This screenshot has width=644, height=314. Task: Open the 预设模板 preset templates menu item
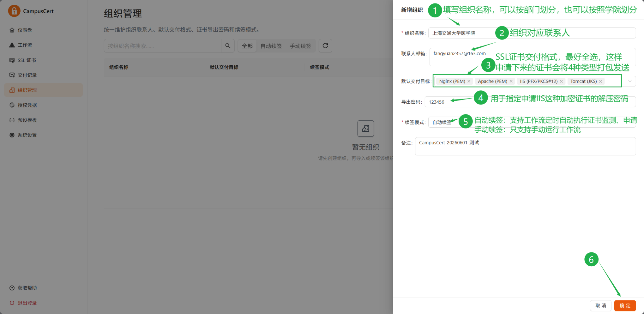(x=44, y=120)
